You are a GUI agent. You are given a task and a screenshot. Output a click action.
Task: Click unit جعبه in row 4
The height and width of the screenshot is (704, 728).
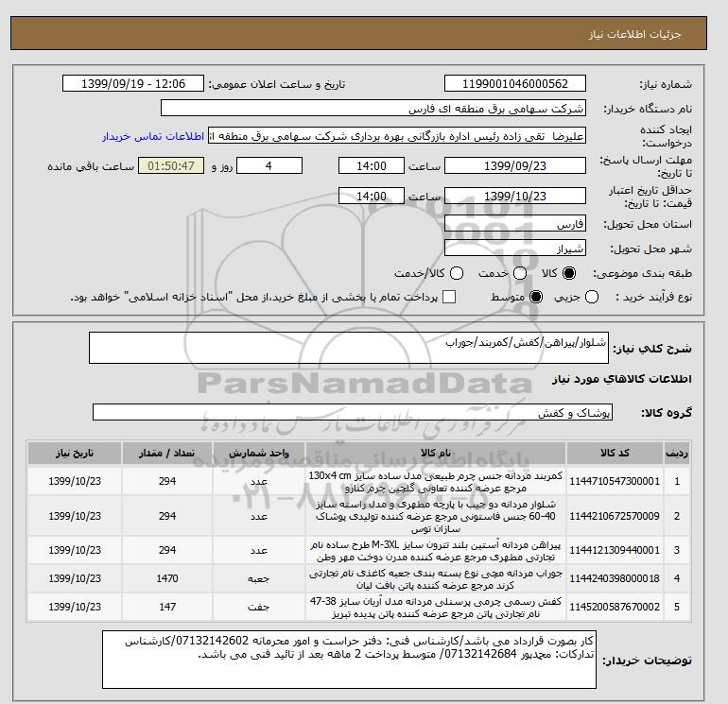coord(259,578)
